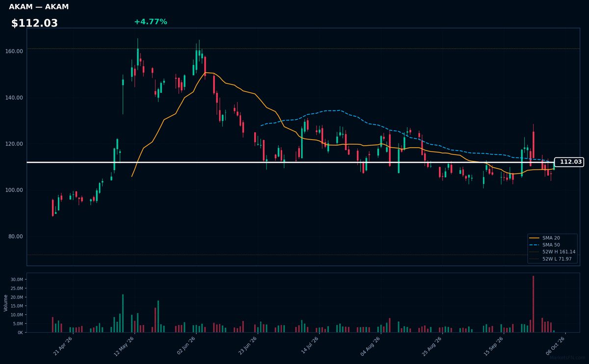Image resolution: width=589 pixels, height=364 pixels.
Task: Click the 112.03 price tag on axis
Action: click(x=569, y=162)
